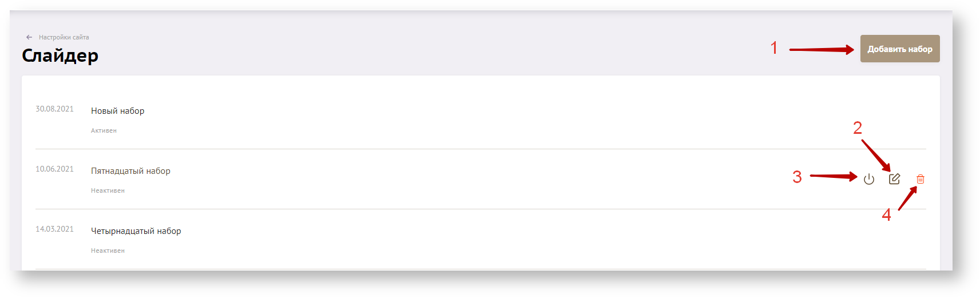Click the red annotation number 3
This screenshot has width=980, height=298.
pyautogui.click(x=797, y=177)
